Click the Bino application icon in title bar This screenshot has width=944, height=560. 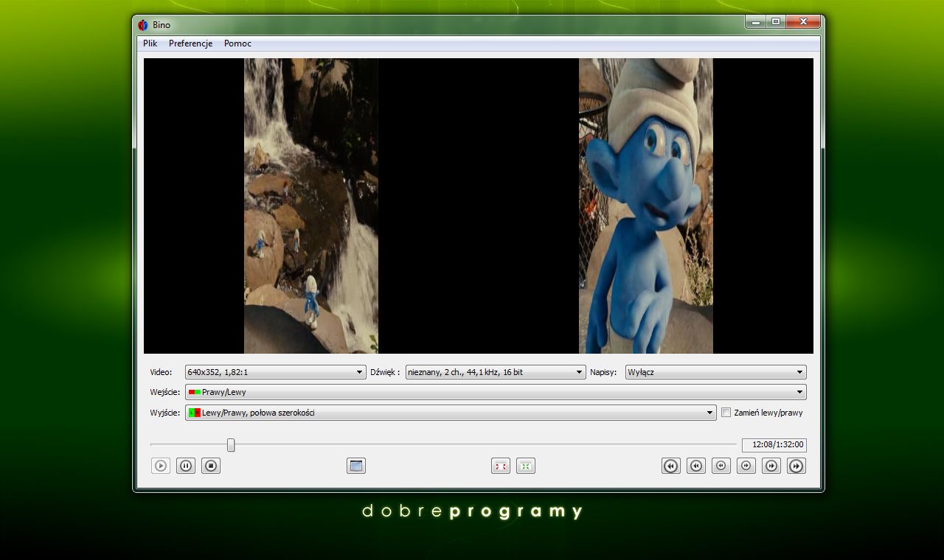coord(143,25)
